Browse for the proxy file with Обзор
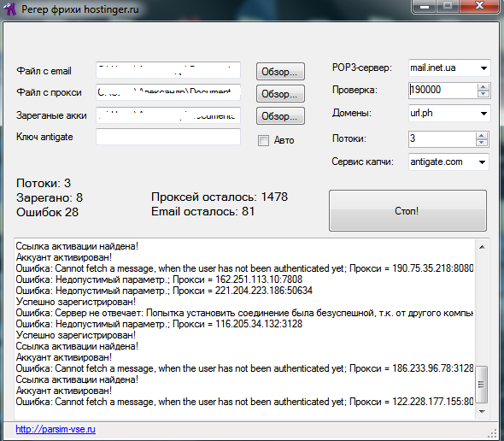Image resolution: width=504 pixels, height=441 pixels. (280, 94)
